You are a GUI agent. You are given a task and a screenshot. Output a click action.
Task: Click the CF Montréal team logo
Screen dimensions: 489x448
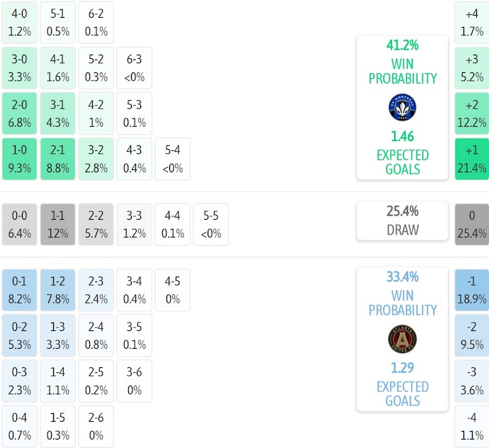click(402, 108)
